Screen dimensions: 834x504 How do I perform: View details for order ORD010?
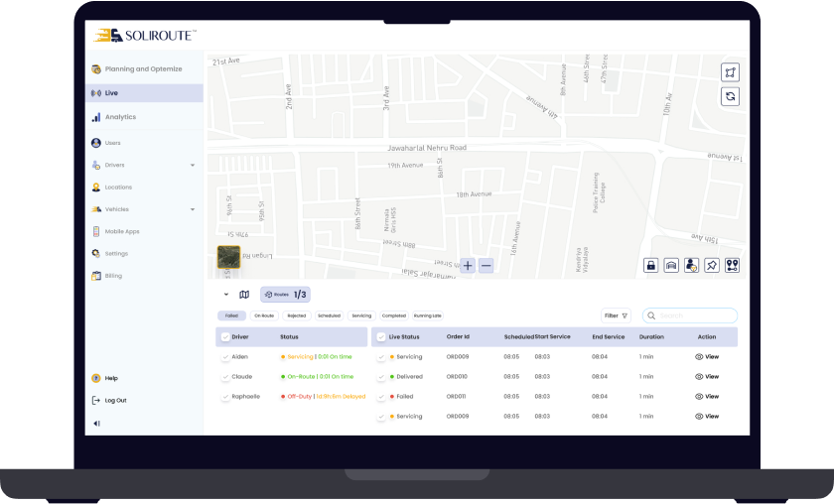click(x=707, y=377)
